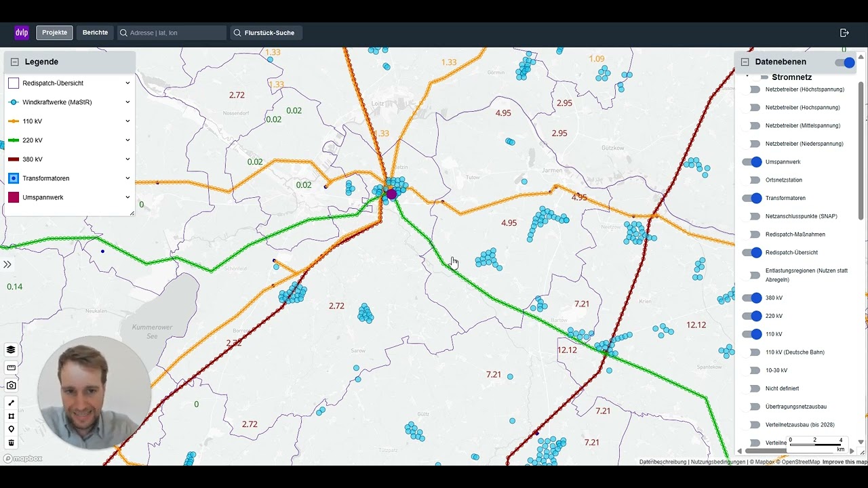Enable Entlastungsregionen layer toggle
868x488 pixels.
pos(752,275)
